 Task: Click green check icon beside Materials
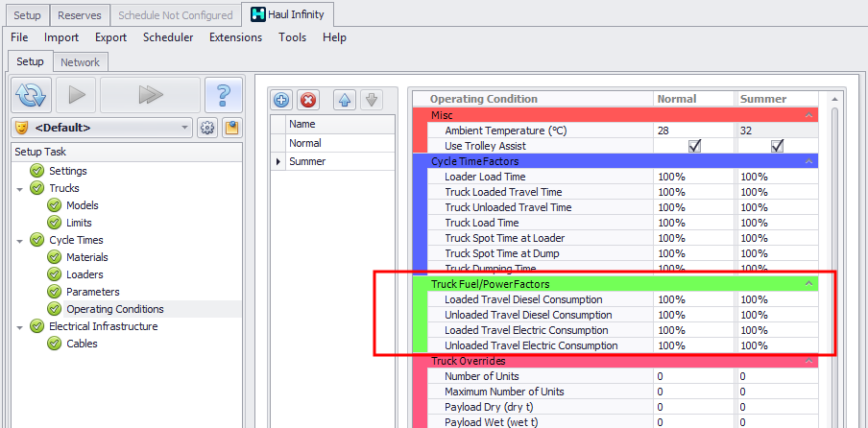tap(54, 257)
